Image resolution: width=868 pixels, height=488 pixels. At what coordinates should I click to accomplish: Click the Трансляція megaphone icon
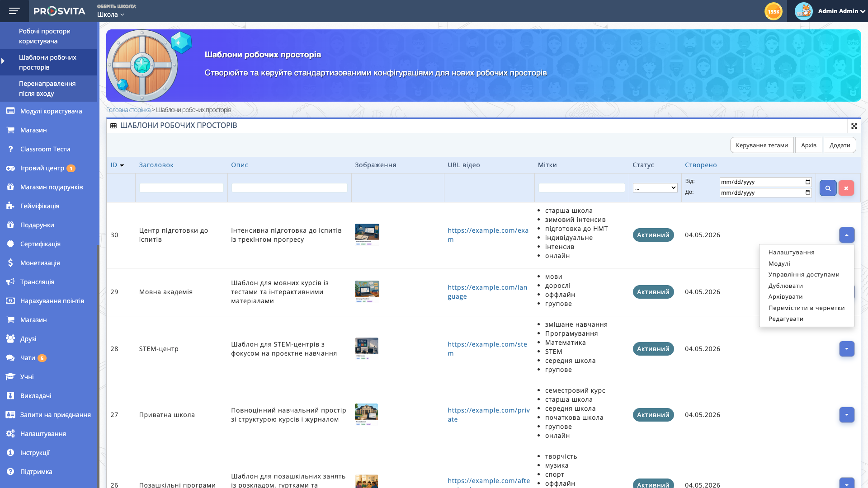[10, 282]
